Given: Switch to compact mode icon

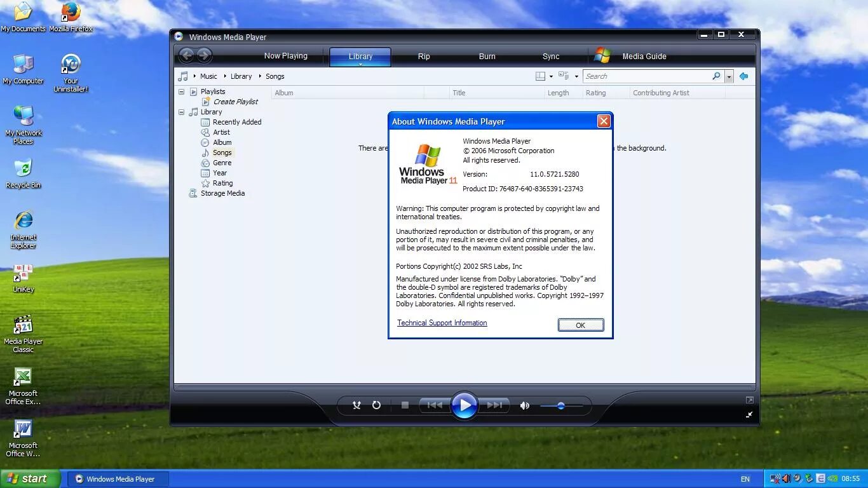Looking at the screenshot, I should [x=750, y=414].
